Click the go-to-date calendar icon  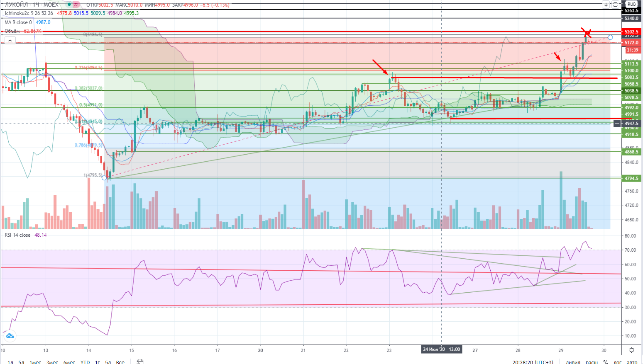(x=140, y=362)
